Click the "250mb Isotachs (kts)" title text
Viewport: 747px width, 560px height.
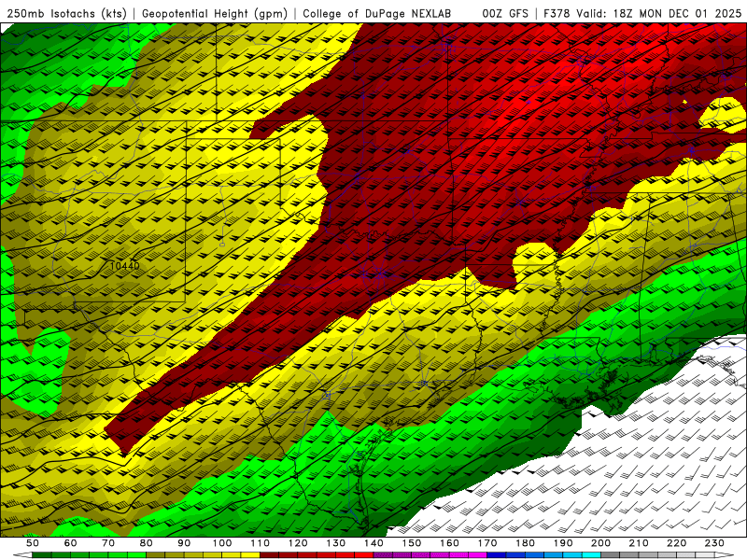(66, 13)
